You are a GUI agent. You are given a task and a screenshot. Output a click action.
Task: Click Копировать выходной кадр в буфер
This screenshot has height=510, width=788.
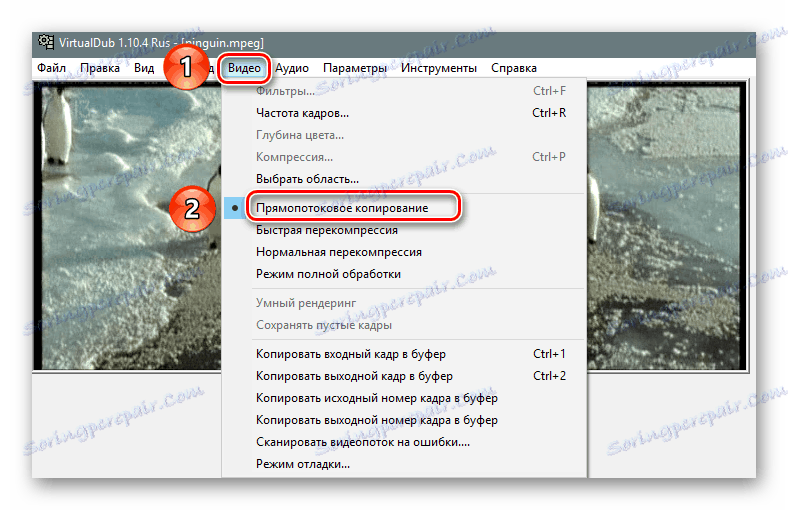pyautogui.click(x=404, y=376)
